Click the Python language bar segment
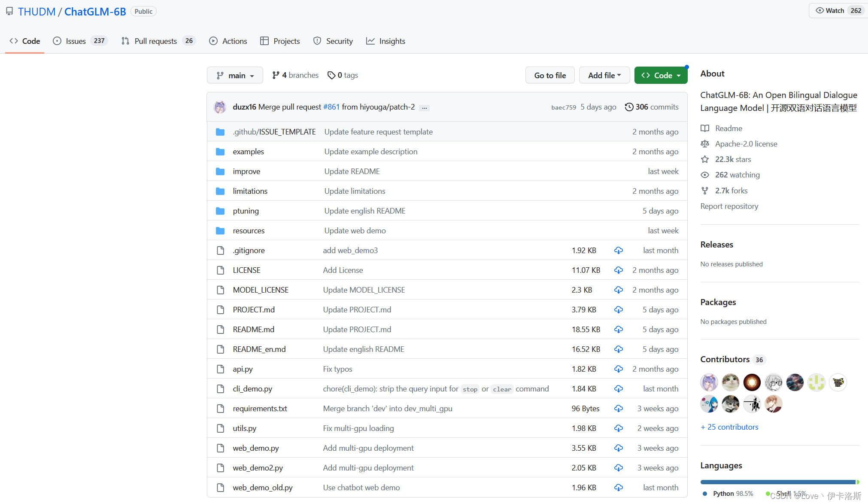Viewport: 868px width, 504px height. (x=778, y=482)
